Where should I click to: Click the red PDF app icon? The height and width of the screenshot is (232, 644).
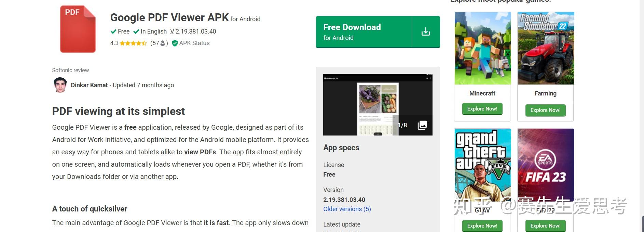78,29
